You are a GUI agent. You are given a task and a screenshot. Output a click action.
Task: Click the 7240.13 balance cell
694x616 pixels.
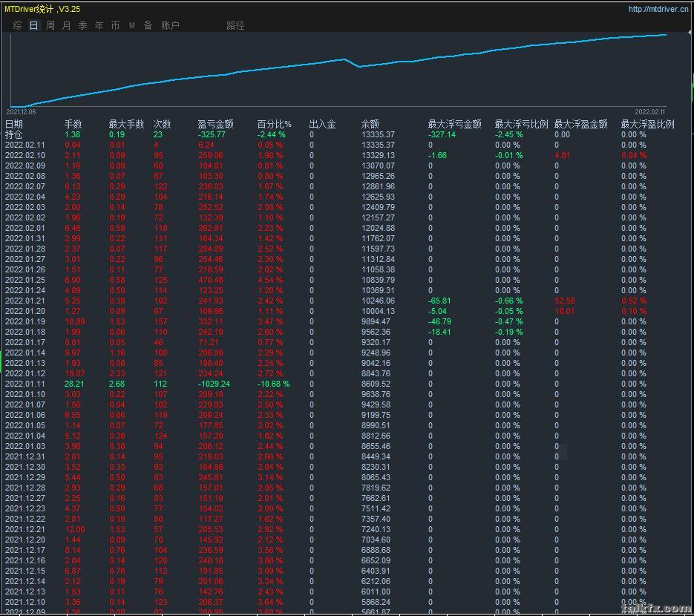click(376, 530)
